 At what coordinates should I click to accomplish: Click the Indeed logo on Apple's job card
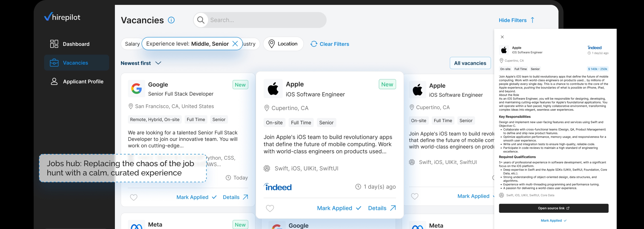click(278, 187)
